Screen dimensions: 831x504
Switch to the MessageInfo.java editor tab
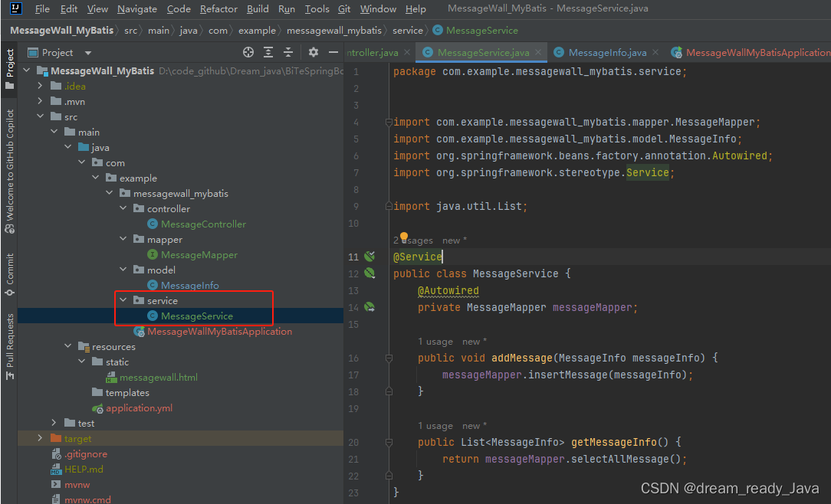click(607, 52)
